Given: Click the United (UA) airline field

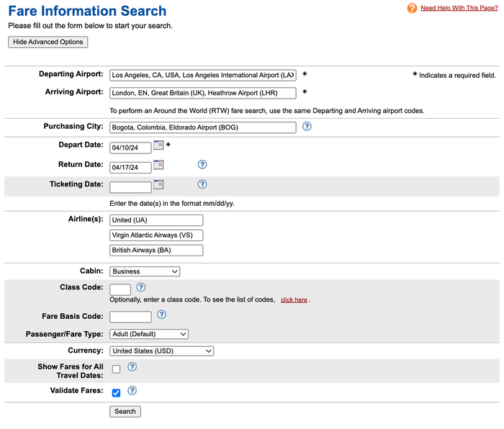Looking at the screenshot, I should [x=156, y=220].
